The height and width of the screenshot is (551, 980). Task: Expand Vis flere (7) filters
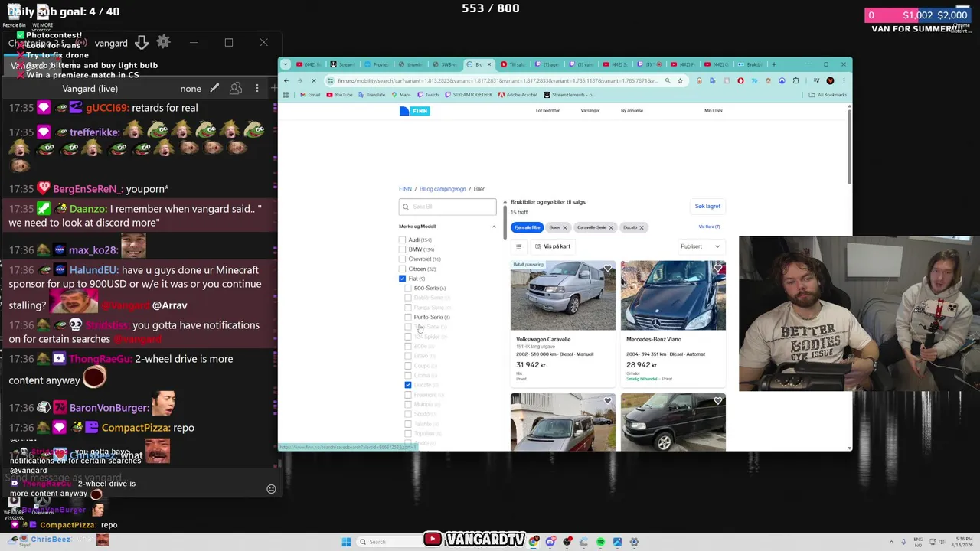pos(709,227)
